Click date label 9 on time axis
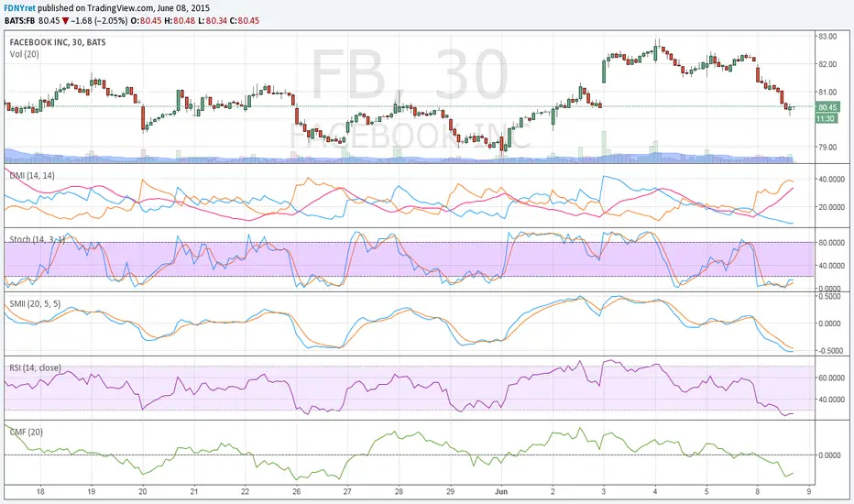 (x=809, y=491)
